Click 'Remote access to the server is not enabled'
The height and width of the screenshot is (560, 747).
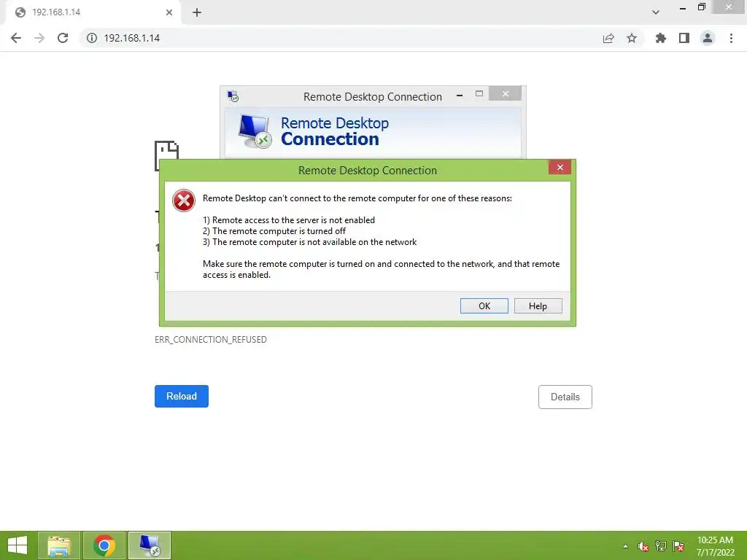tap(293, 220)
